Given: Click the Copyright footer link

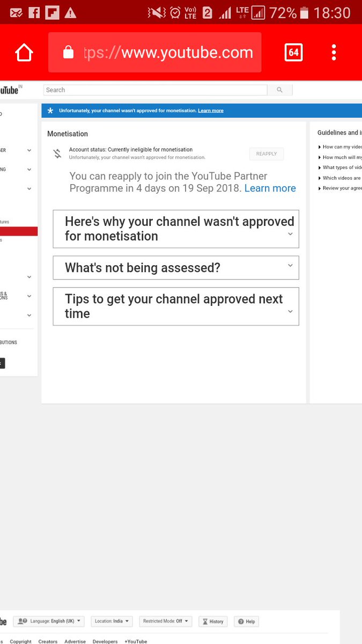Looking at the screenshot, I should (x=21, y=641).
